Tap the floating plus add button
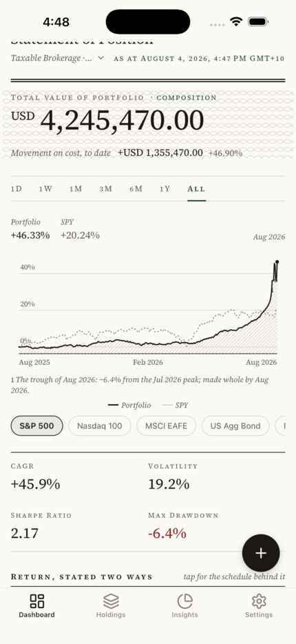Screen dimensions: 296x644 pyautogui.click(x=261, y=553)
